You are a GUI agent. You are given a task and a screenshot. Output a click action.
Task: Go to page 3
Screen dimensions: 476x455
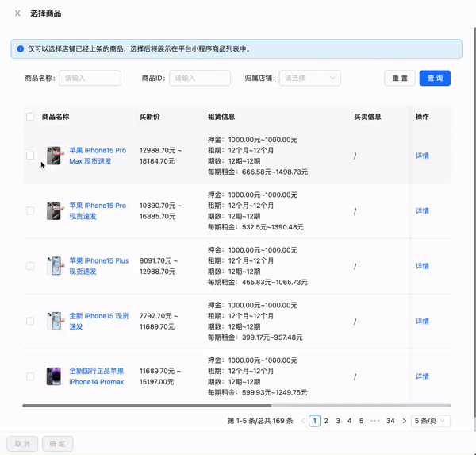338,421
